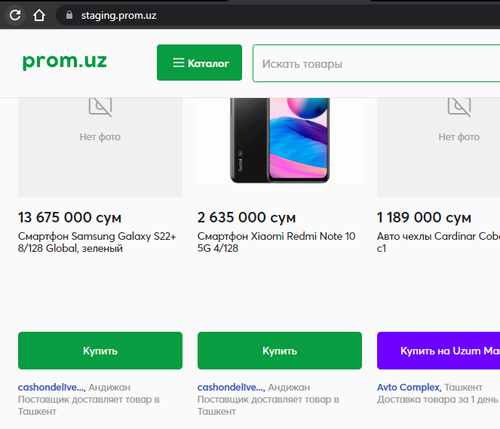
Task: Open cashondelive seller under Samsung card
Action: click(52, 387)
